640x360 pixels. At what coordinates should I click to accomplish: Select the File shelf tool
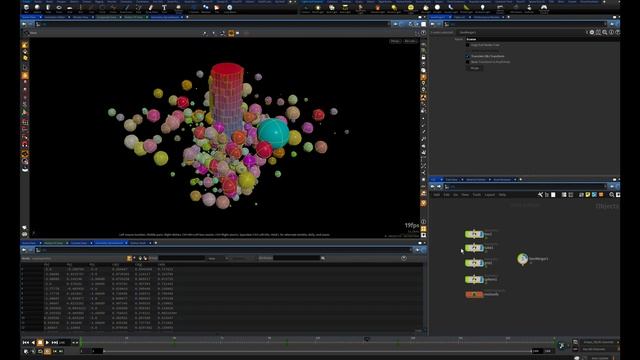click(217, 8)
